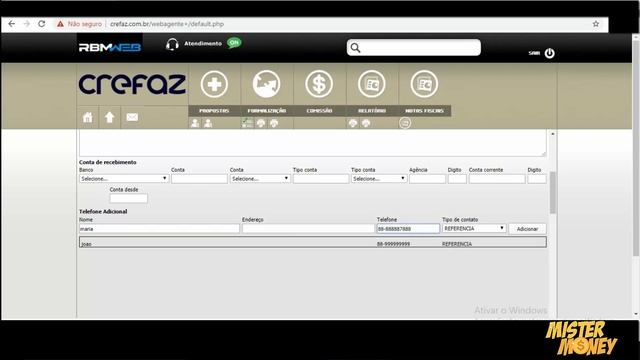
Task: Focus the Nome field containing maria
Action: [159, 229]
